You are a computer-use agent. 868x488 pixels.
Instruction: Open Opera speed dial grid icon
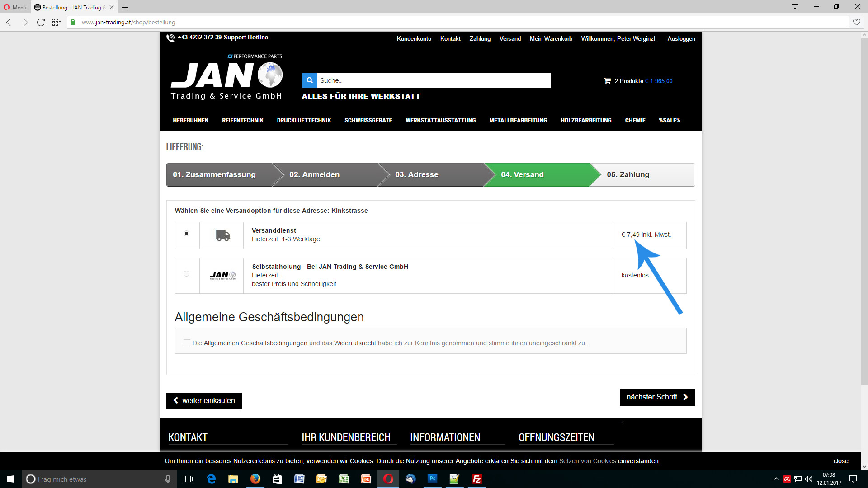[57, 22]
